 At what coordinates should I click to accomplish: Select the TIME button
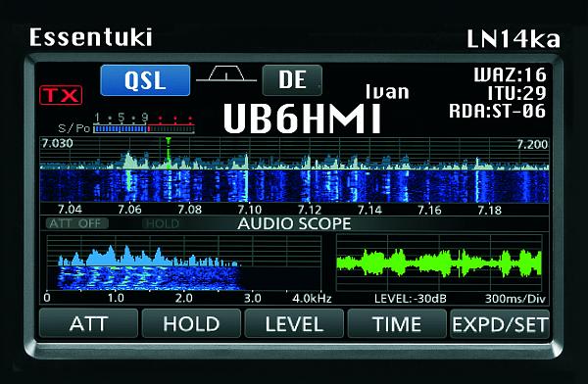(397, 323)
